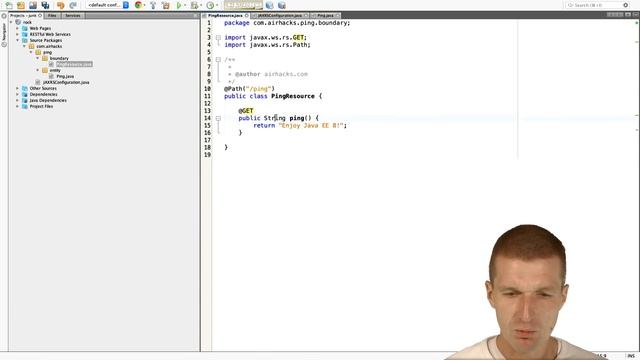The image size is (640, 360).
Task: Open the Navigator side panel
Action: 4,31
